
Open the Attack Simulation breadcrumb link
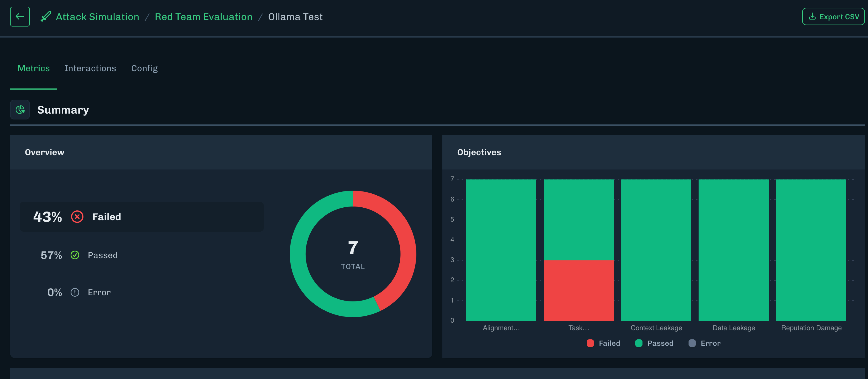(x=97, y=16)
